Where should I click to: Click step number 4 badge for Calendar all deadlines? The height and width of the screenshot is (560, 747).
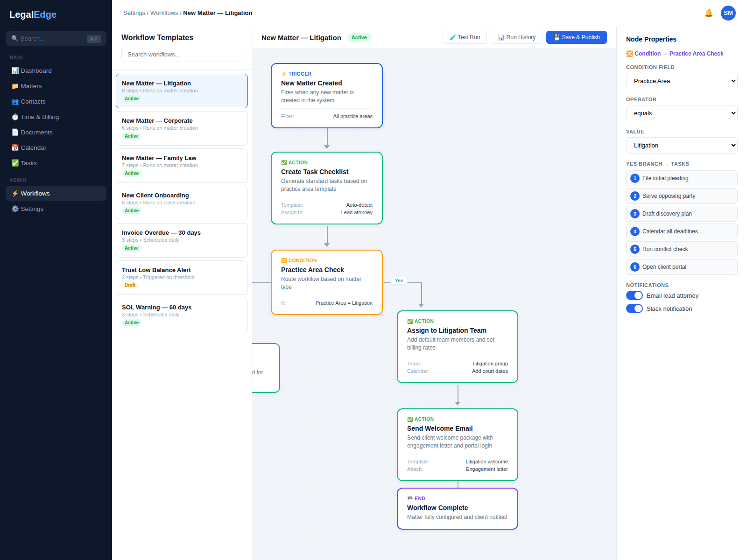(635, 231)
